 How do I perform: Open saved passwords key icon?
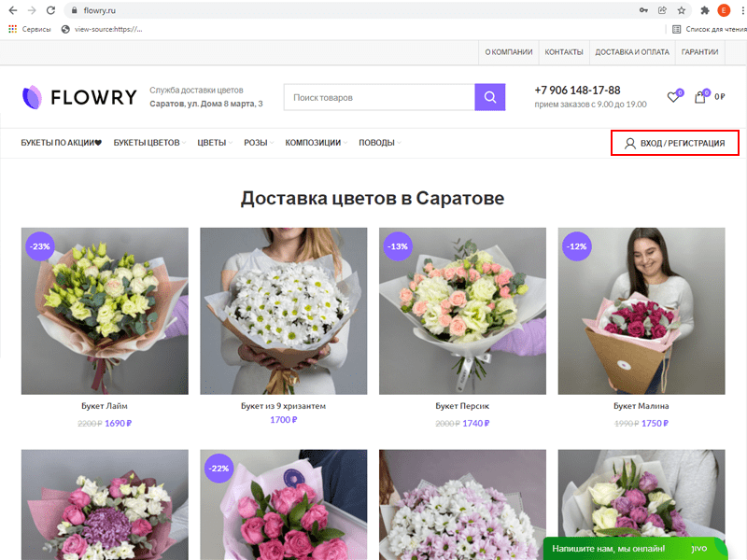(x=643, y=10)
